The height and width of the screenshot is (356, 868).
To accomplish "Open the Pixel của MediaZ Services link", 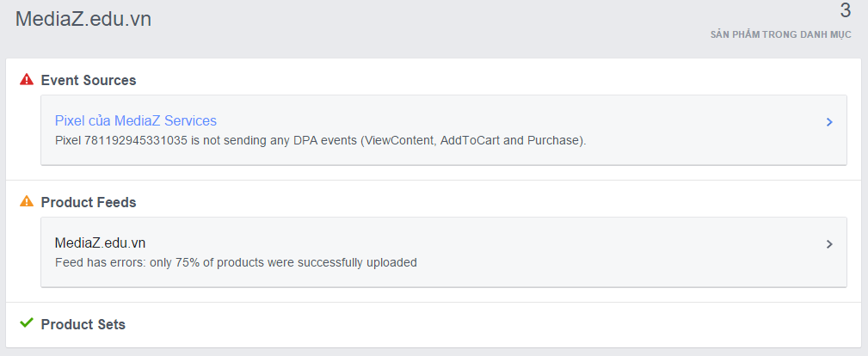I will pyautogui.click(x=136, y=121).
